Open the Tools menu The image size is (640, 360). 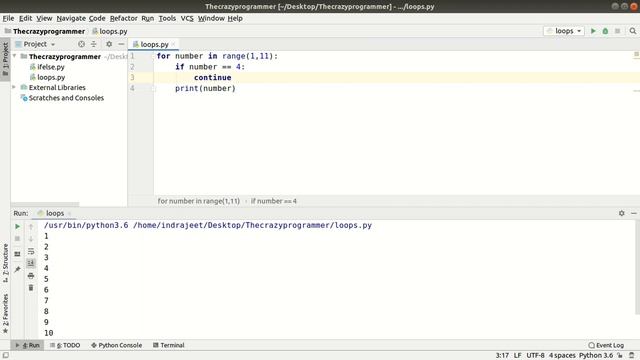(167, 18)
